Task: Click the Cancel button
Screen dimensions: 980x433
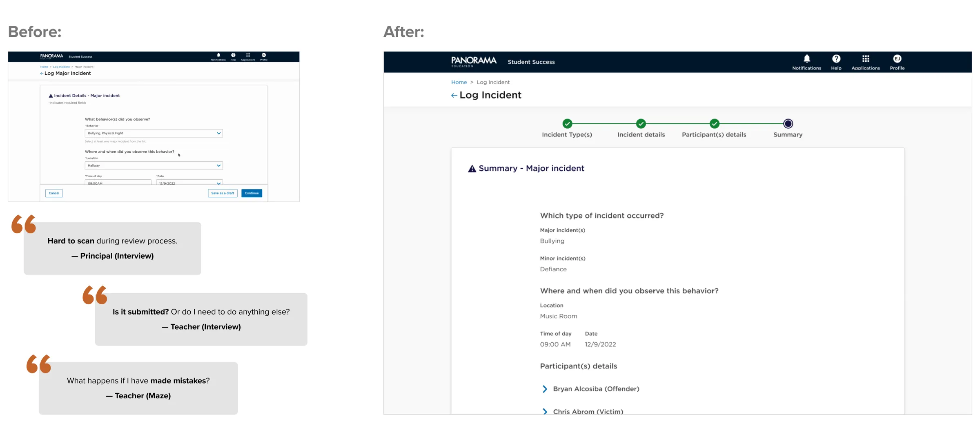Action: [x=54, y=193]
